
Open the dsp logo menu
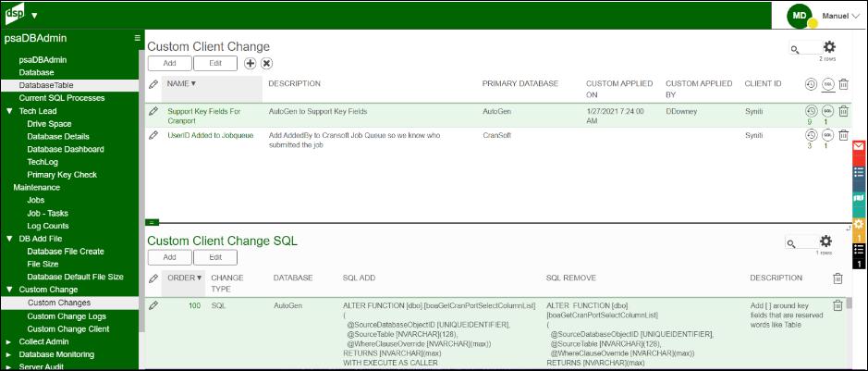[x=15, y=15]
